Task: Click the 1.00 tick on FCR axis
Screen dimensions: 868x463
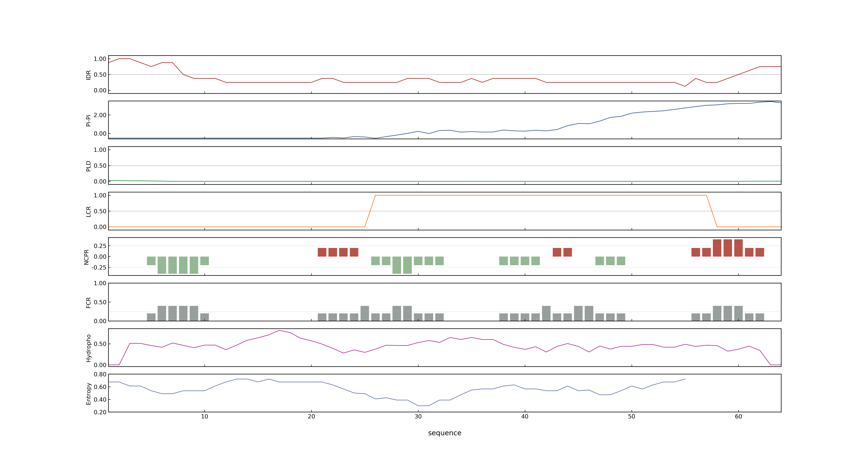Action: pos(100,283)
